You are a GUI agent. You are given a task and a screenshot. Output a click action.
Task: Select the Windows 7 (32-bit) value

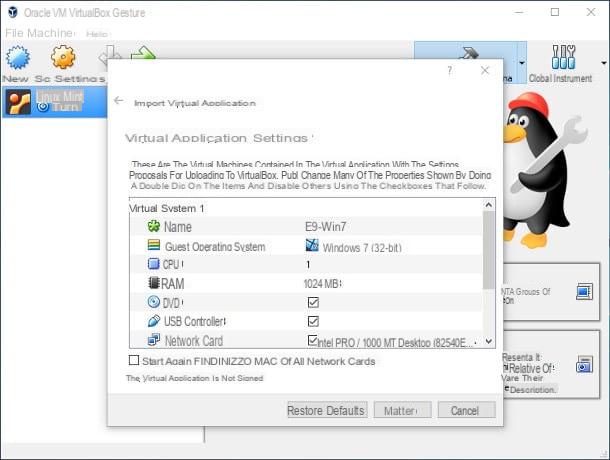click(362, 248)
